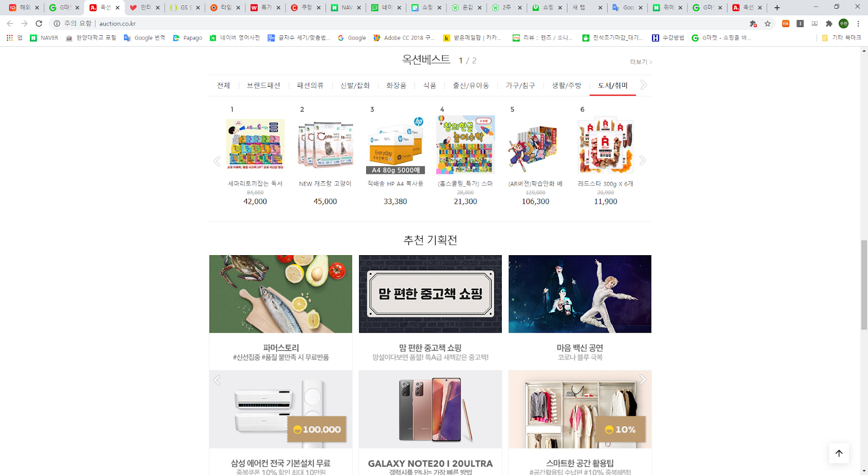This screenshot has width=868, height=475.
Task: Open the Chrome extensions puzzle icon
Action: (829, 23)
